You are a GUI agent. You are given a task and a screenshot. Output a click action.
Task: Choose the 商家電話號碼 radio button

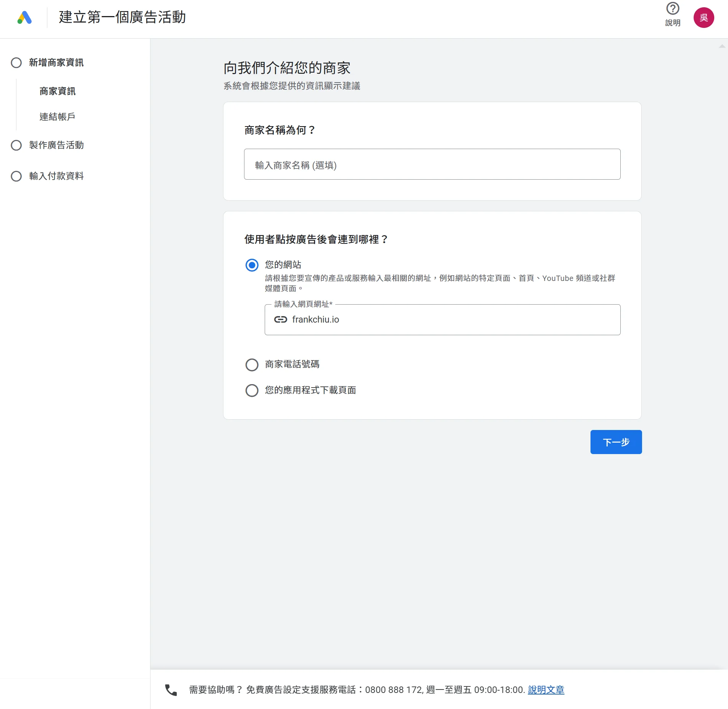tap(252, 365)
